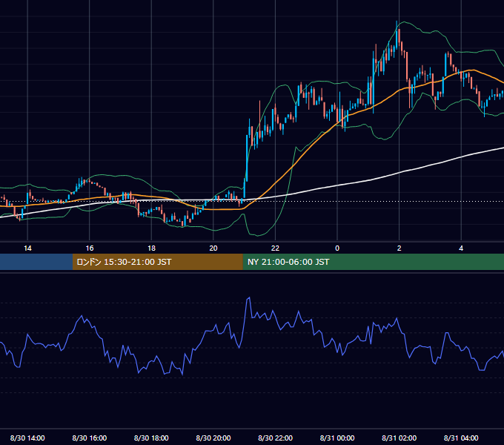Click hour label 14 on price chart axis
The width and height of the screenshot is (504, 445).
coord(27,248)
